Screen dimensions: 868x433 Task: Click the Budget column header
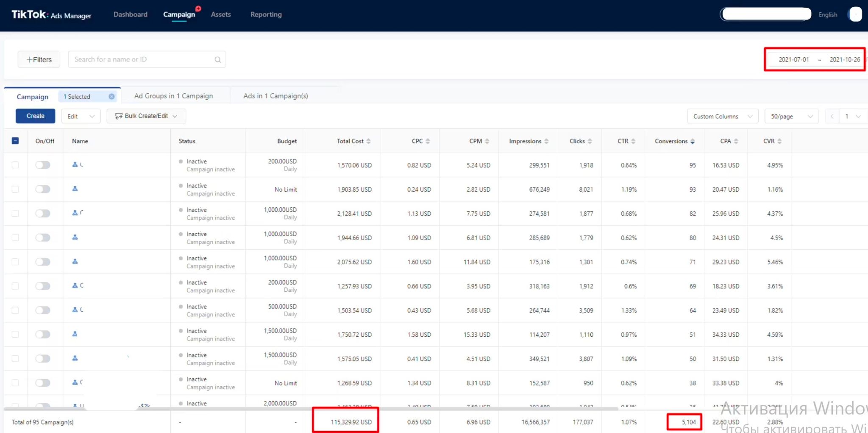pos(287,141)
